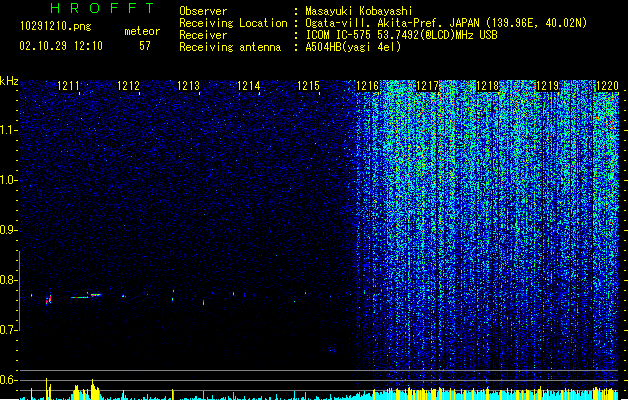Viewport: 629px width, 400px height.
Task: Click the meteor label
Action: 142,31
